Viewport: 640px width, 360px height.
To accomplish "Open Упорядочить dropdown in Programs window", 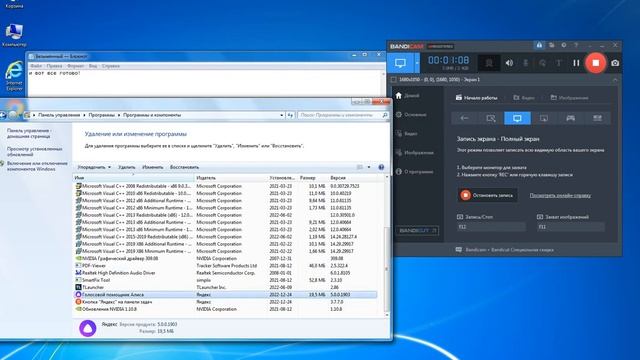I will [94, 167].
